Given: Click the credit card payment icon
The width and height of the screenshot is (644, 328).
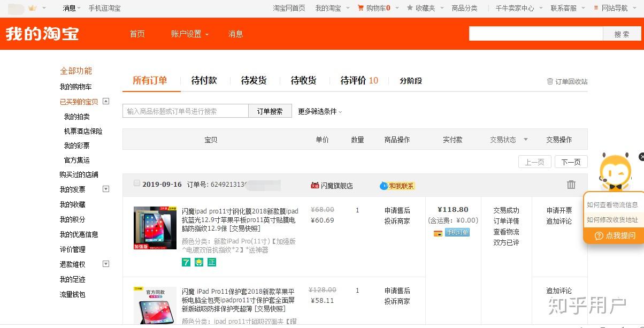Looking at the screenshot, I should point(438,233).
